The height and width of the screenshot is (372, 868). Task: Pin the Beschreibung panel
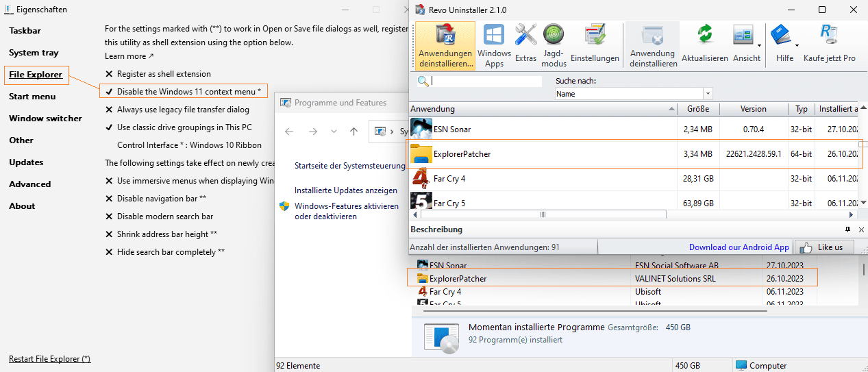click(848, 230)
